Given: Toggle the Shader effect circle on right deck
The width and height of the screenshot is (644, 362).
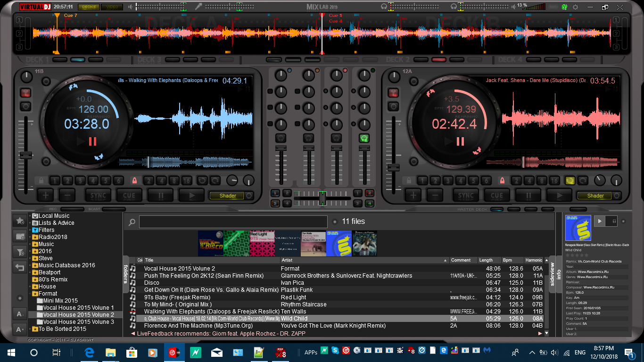Looking at the screenshot, I should coord(617,196).
